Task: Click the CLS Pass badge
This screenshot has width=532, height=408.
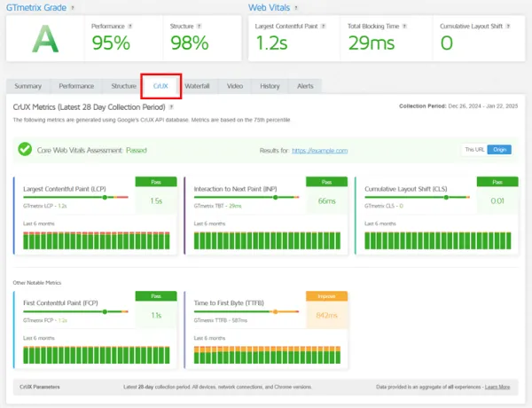Action: pyautogui.click(x=497, y=182)
